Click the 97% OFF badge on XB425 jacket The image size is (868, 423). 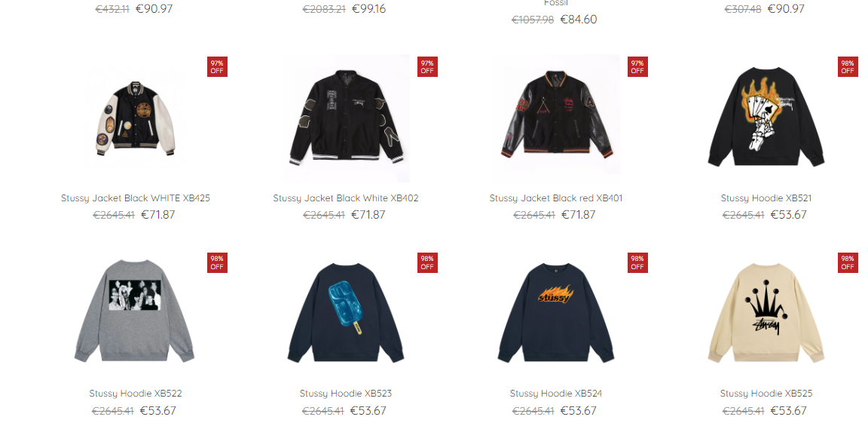[217, 67]
